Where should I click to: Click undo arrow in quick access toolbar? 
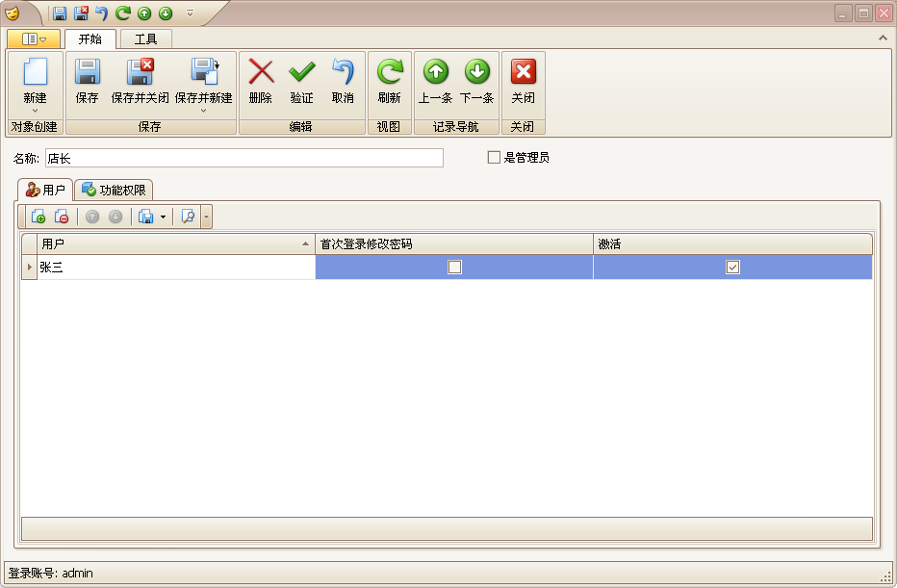102,13
